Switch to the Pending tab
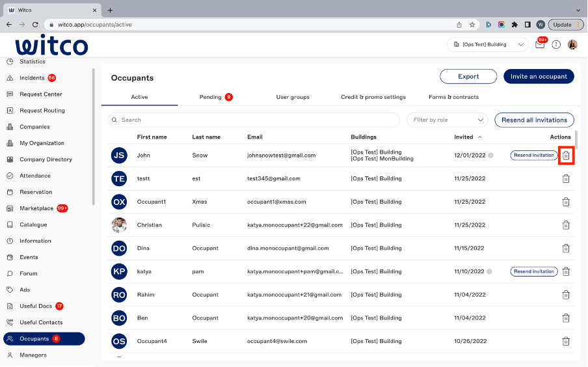The height and width of the screenshot is (367, 588). coord(216,97)
